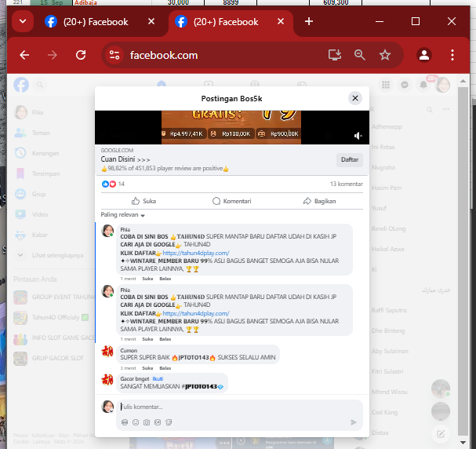Open Messenger icon
The height and width of the screenshot is (449, 476).
[x=405, y=85]
